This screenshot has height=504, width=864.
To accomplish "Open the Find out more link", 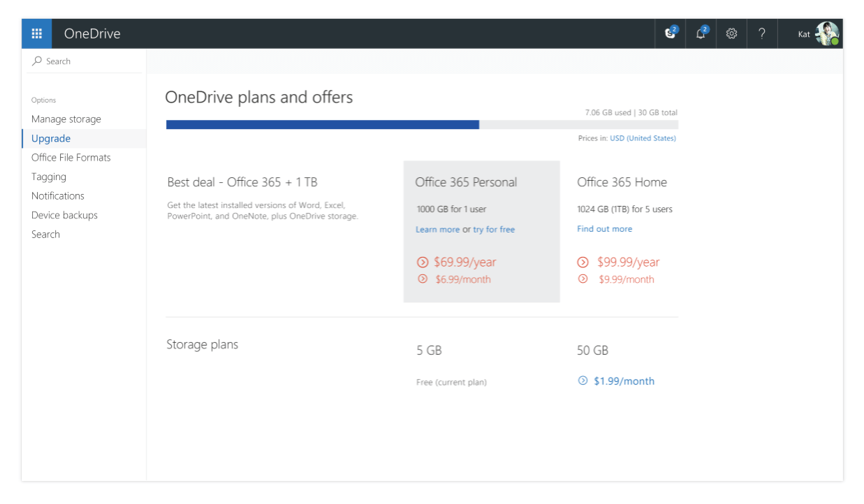I will (604, 229).
